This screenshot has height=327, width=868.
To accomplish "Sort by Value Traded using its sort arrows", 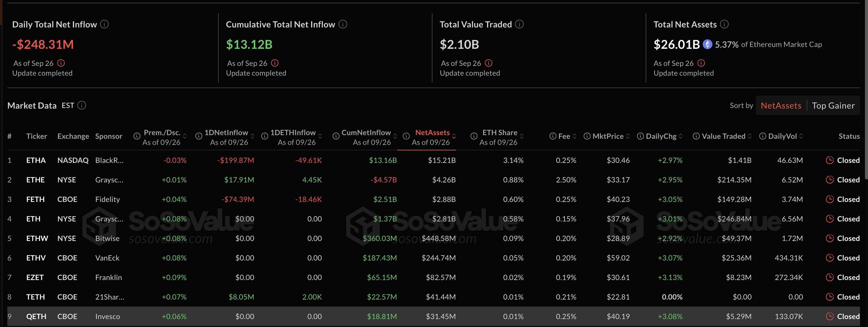I will (x=750, y=136).
